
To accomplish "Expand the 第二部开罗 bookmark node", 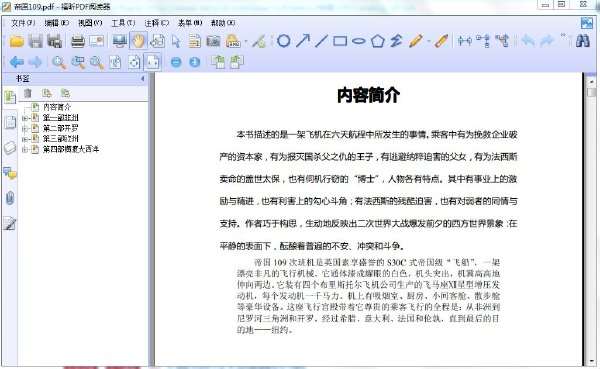I will [x=25, y=129].
